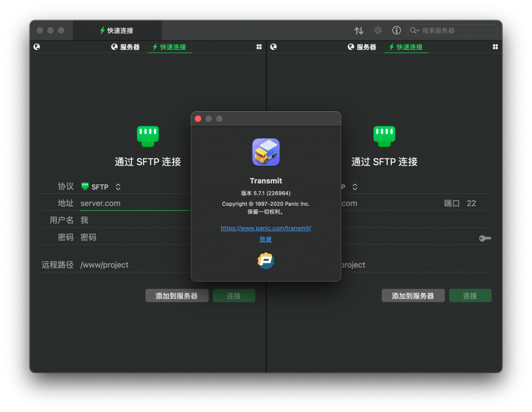The width and height of the screenshot is (532, 412).
Task: Click the 端口 22 port field
Action: coord(471,203)
